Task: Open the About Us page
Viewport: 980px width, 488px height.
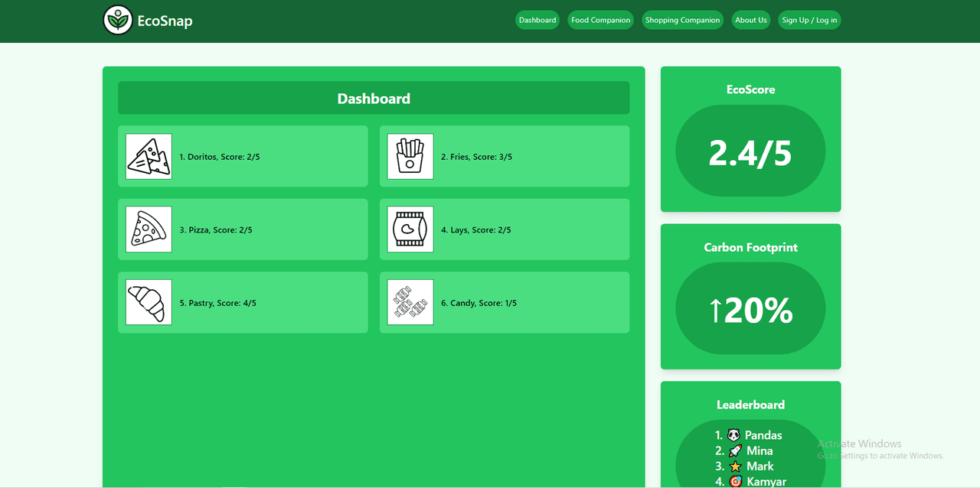Action: [x=750, y=20]
